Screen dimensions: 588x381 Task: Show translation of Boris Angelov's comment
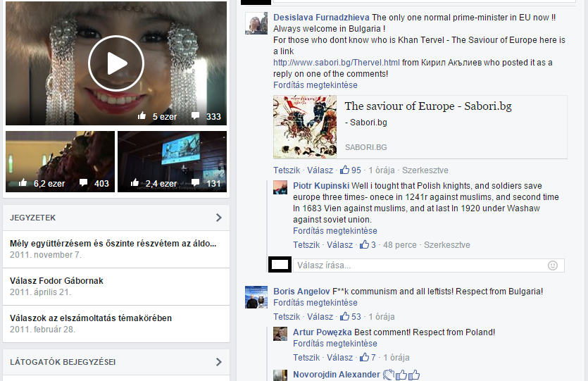point(315,303)
